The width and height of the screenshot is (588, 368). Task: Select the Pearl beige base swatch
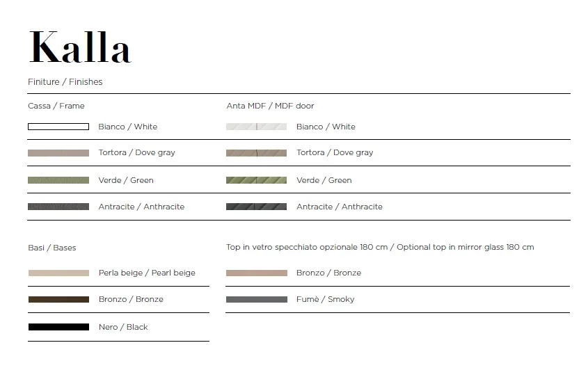(59, 273)
